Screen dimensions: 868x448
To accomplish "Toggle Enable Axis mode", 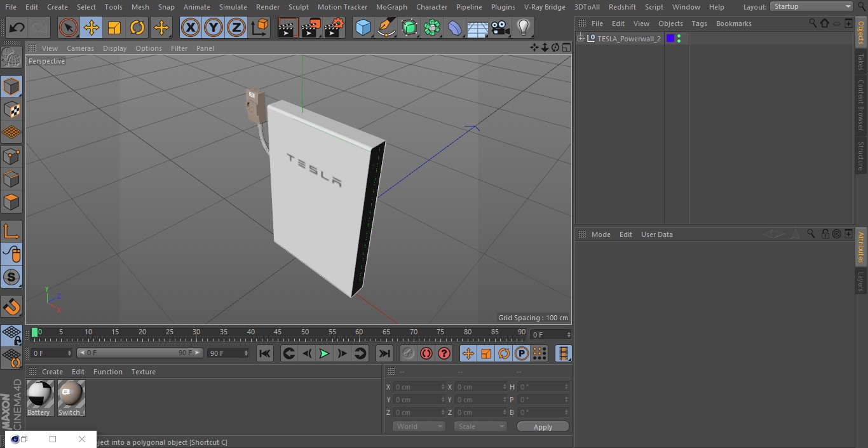I will tap(11, 231).
